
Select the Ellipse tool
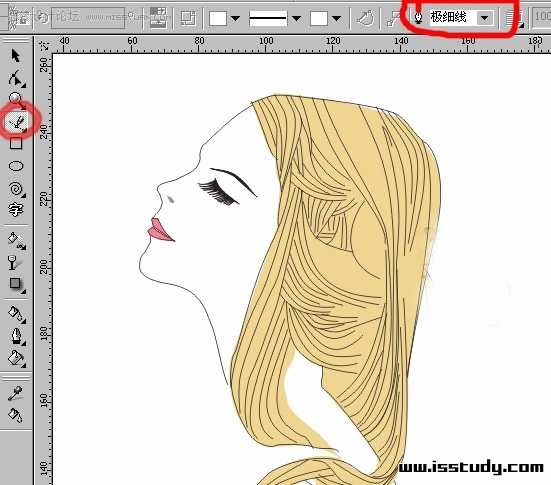(16, 166)
